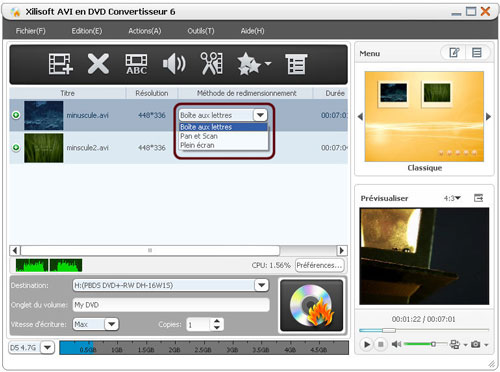This screenshot has width=500, height=372.
Task: Expand the 4:3 aspect ratio dropdown
Action: coord(452,198)
